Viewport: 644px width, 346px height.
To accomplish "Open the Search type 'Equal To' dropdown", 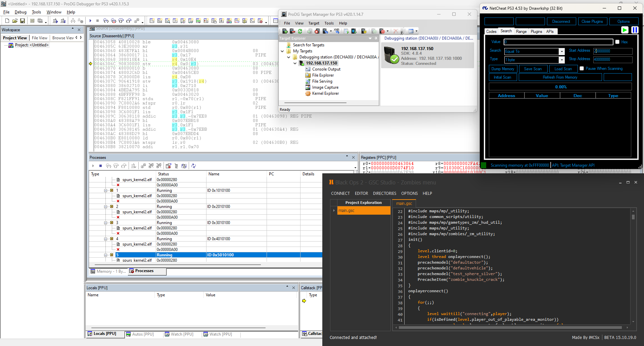I will 562,51.
